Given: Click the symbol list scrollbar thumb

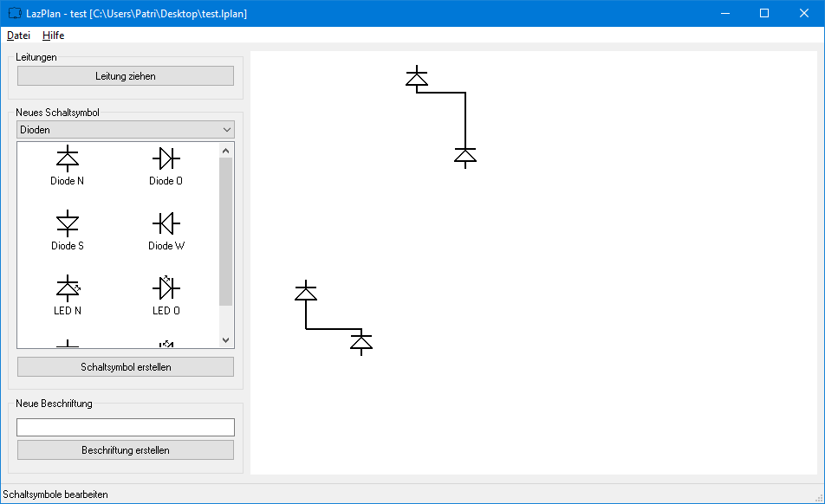Looking at the screenshot, I should pos(226,230).
